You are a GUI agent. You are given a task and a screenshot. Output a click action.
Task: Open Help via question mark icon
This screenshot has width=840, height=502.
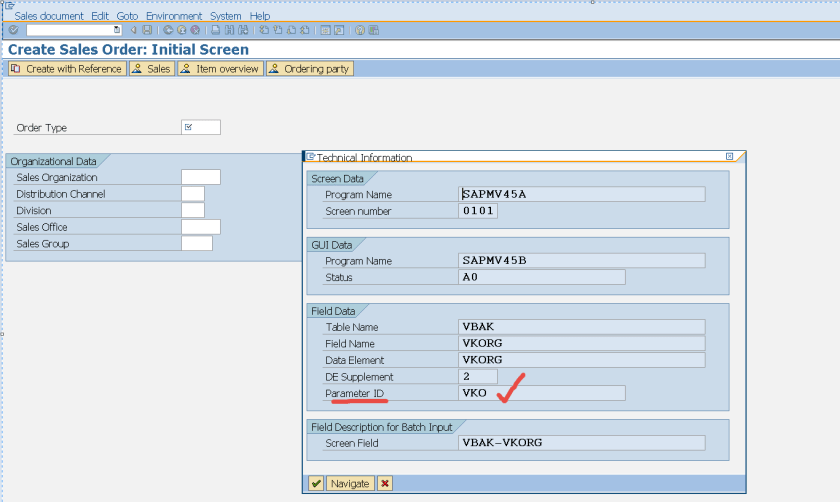[x=359, y=30]
